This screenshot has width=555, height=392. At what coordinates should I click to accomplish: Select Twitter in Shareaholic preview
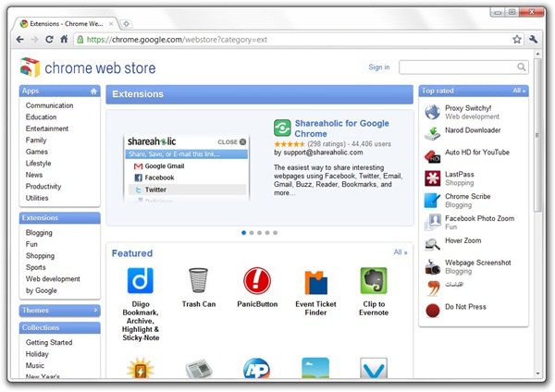[x=187, y=190]
